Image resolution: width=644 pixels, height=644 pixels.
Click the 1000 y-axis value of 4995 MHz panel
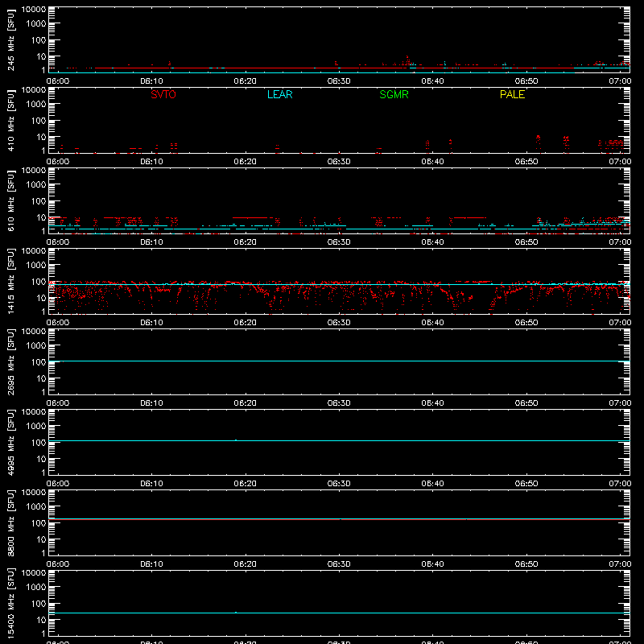coord(36,427)
